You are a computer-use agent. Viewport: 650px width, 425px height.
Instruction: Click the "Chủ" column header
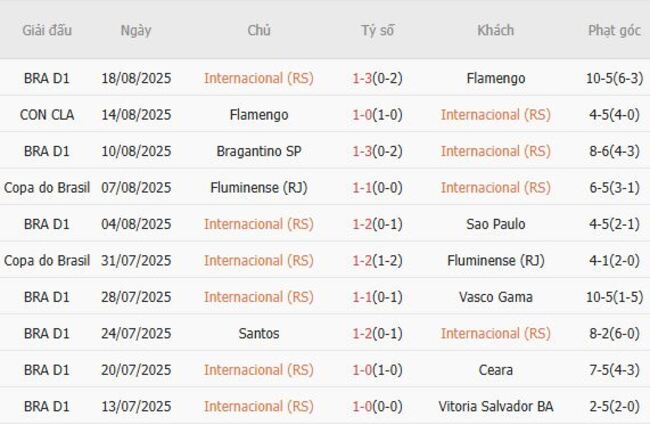[258, 30]
